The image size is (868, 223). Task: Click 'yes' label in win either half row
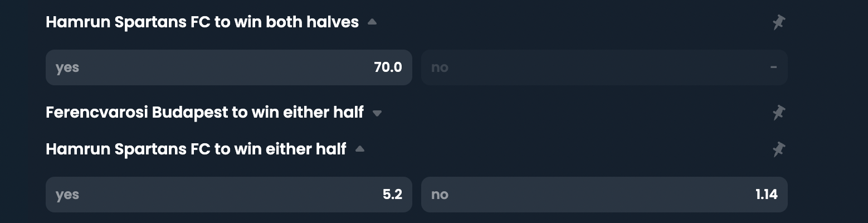pos(67,195)
